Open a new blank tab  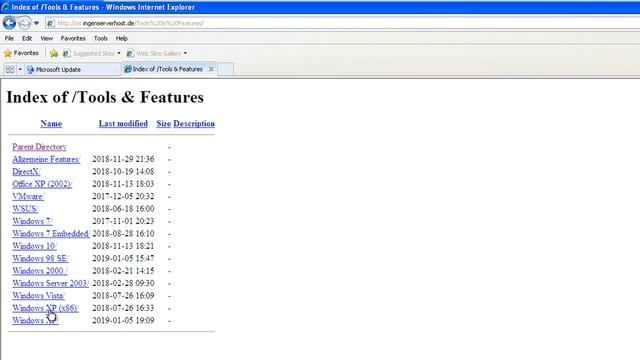pos(226,69)
